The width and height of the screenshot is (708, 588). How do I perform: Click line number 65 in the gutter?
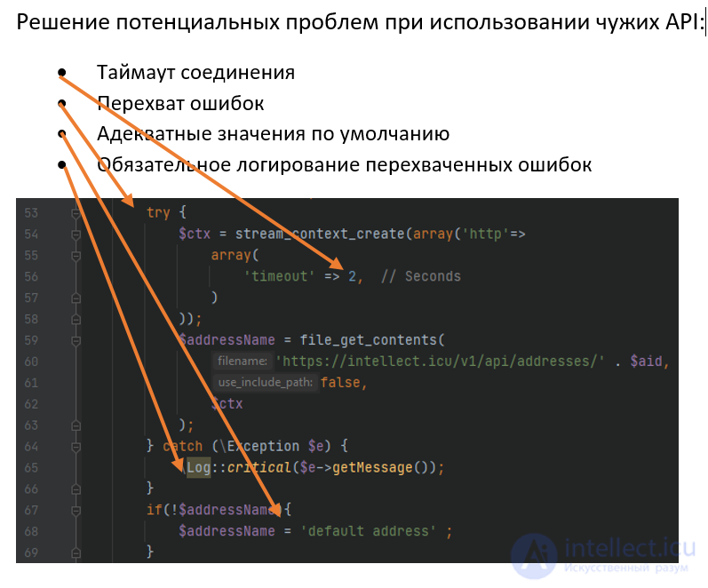click(31, 467)
